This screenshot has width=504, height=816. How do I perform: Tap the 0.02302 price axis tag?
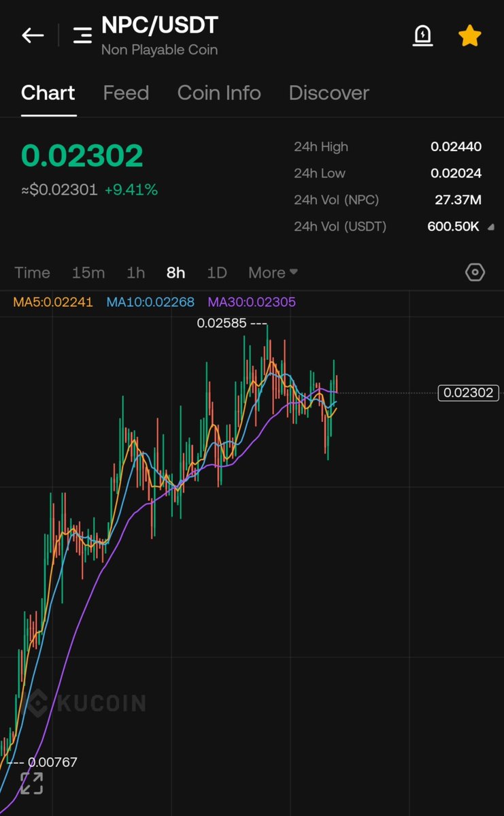469,393
